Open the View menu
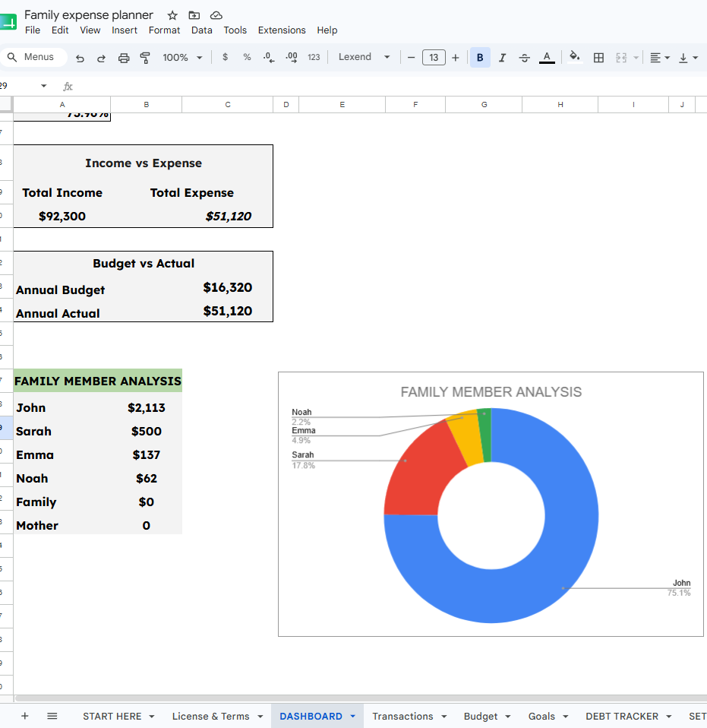 (90, 30)
